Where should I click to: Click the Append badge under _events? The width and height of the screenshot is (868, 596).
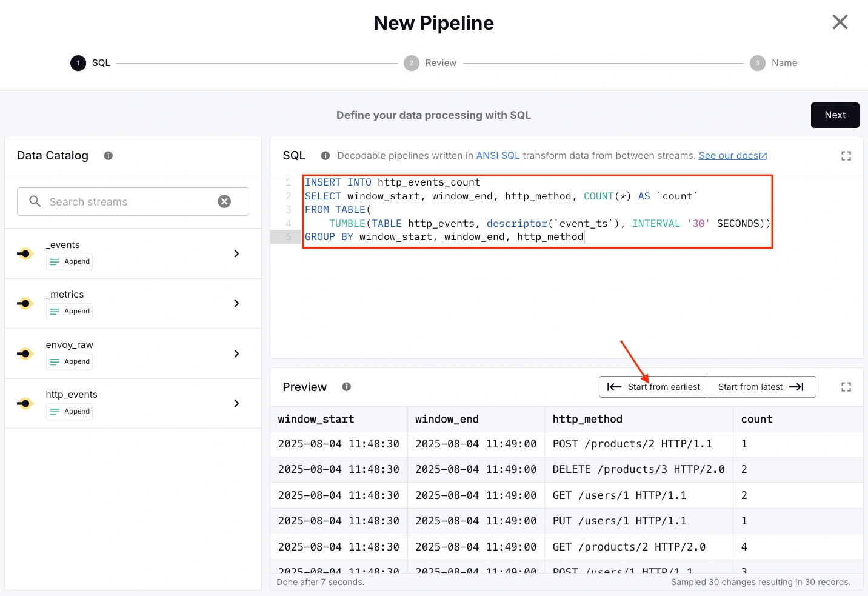69,261
